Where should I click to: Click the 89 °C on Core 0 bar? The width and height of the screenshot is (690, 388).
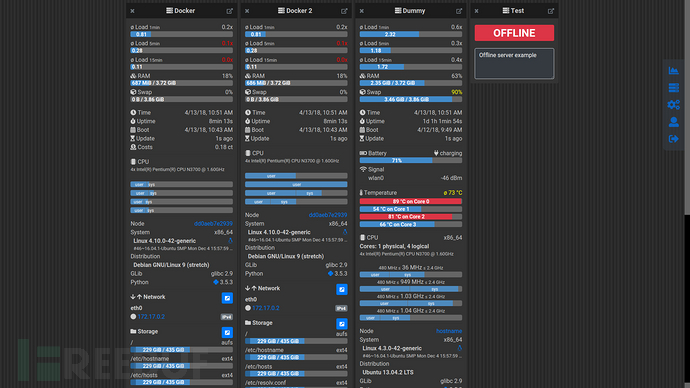[x=411, y=201]
